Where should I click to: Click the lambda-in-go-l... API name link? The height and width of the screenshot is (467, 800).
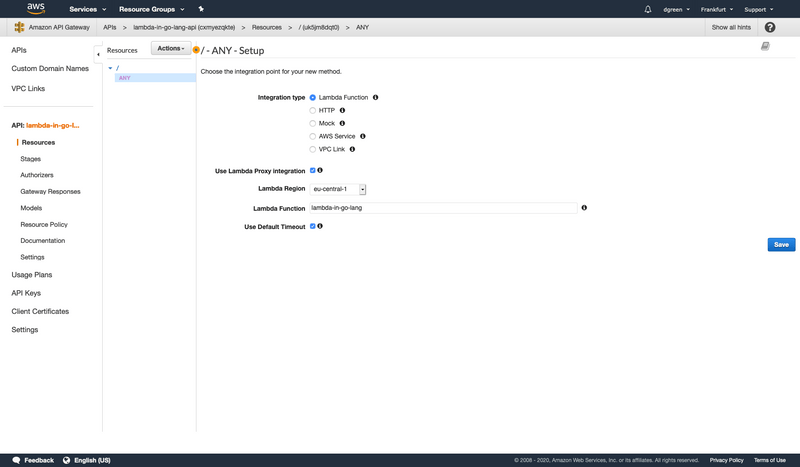click(x=53, y=126)
